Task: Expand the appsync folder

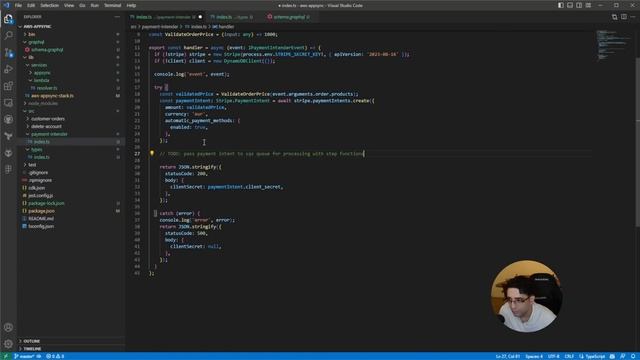Action: (42, 73)
